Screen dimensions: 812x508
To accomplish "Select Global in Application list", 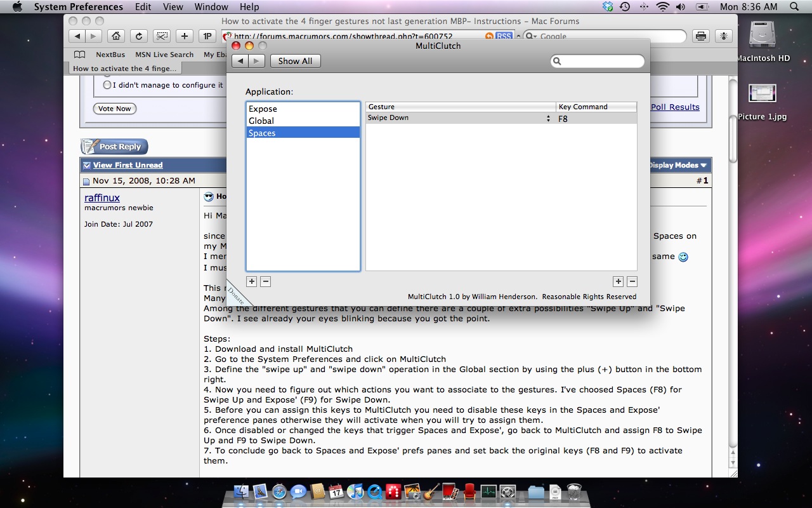I will 303,121.
